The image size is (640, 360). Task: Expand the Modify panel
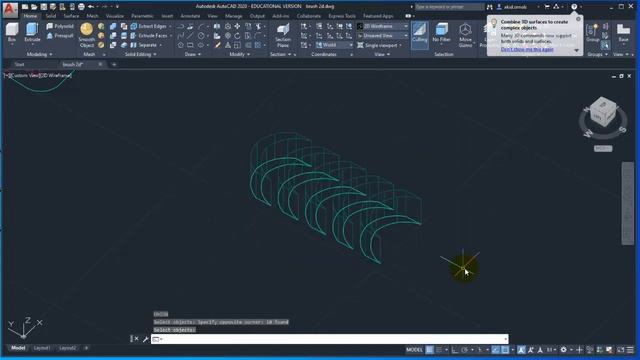coord(239,54)
